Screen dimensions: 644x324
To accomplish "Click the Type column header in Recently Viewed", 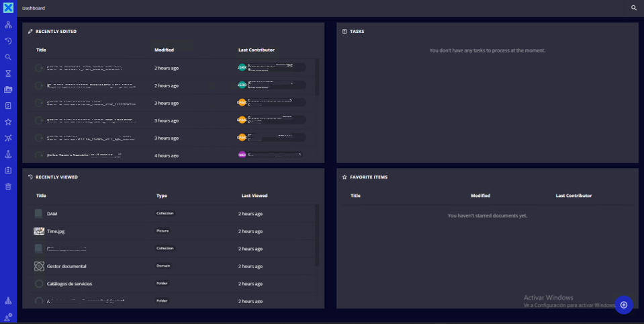I will (x=161, y=196).
